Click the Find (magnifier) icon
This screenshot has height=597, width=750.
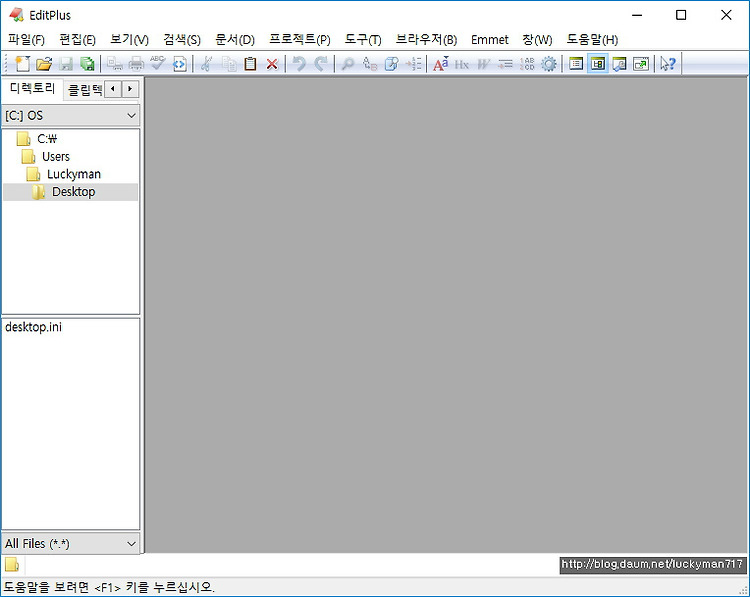348,64
